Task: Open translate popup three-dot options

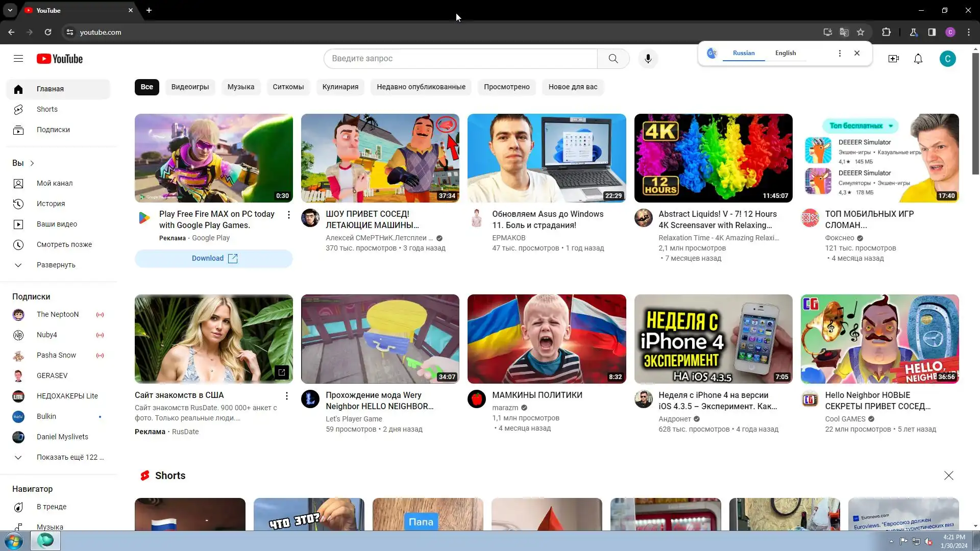Action: (840, 53)
